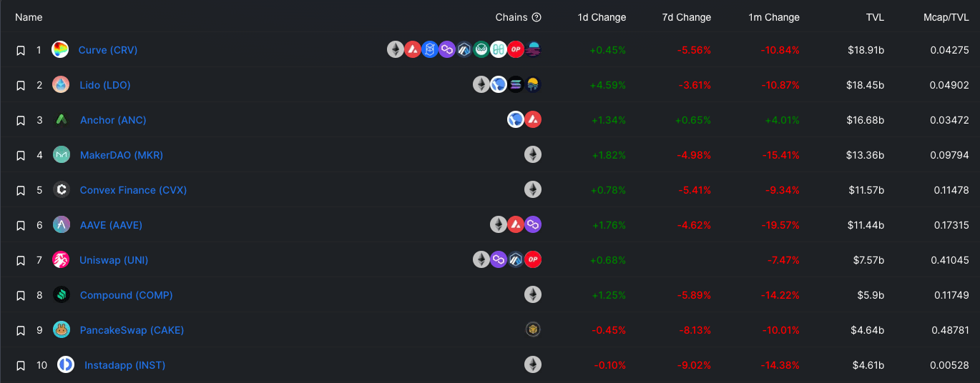
Task: Toggle bookmark for Compound (COMP)
Action: pos(21,296)
